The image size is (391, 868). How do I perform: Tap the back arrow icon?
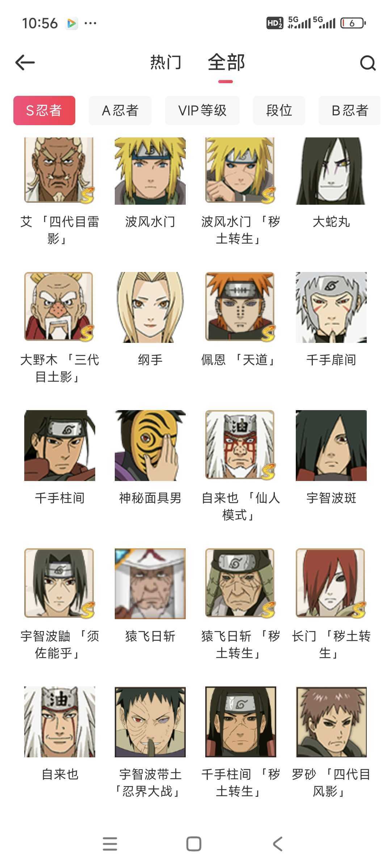pyautogui.click(x=25, y=63)
